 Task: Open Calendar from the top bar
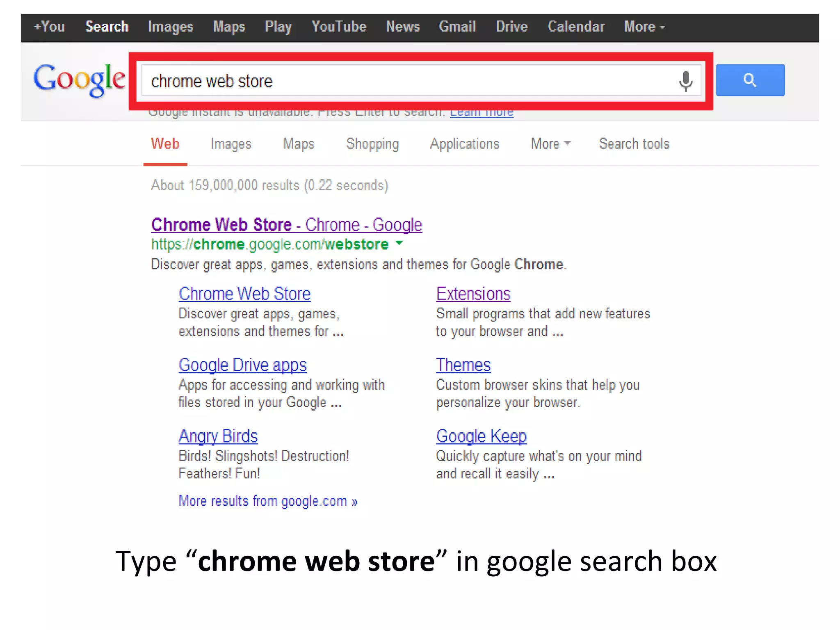pos(576,27)
